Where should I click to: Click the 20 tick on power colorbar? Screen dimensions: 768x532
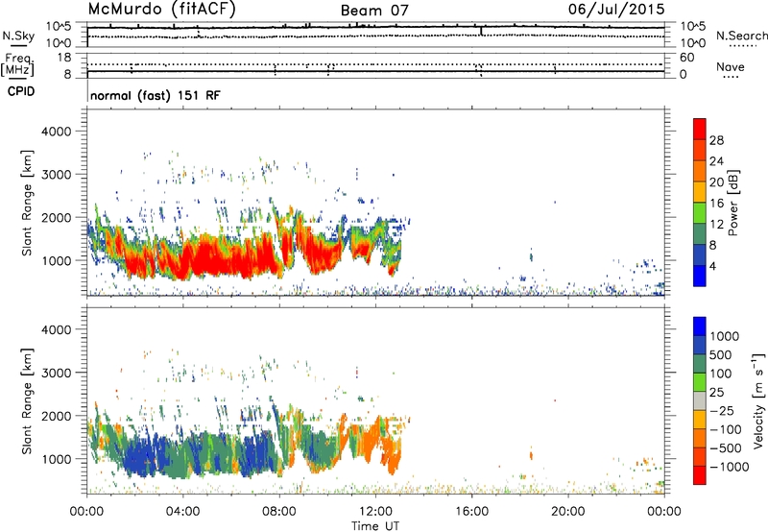click(x=716, y=182)
